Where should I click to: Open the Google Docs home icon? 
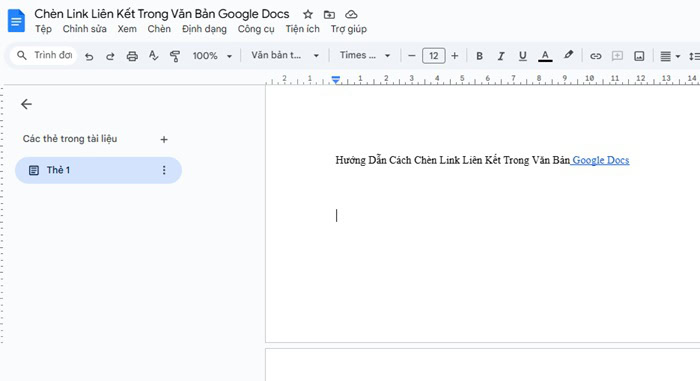pyautogui.click(x=16, y=21)
